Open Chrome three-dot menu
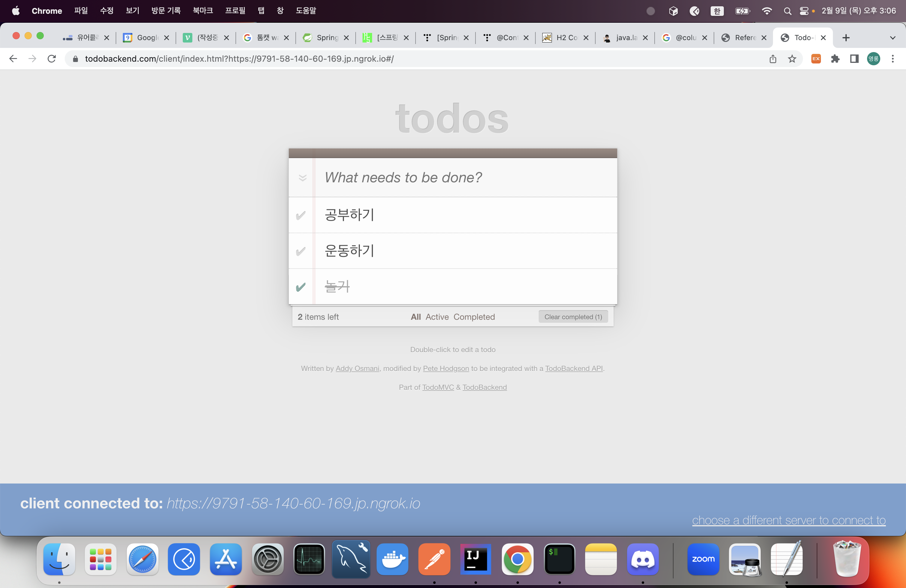The height and width of the screenshot is (588, 906). (x=892, y=59)
